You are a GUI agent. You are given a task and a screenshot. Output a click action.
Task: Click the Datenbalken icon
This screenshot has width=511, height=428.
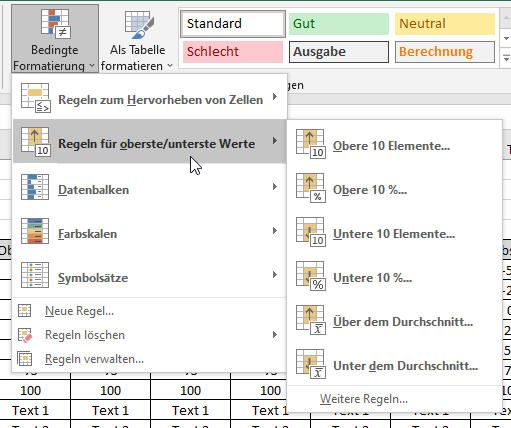point(35,187)
